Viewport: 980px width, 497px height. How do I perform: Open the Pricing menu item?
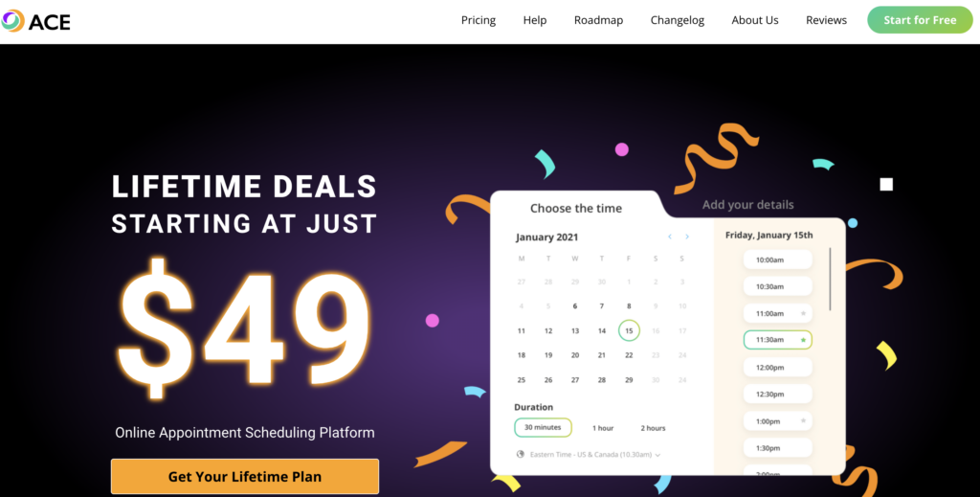[479, 20]
